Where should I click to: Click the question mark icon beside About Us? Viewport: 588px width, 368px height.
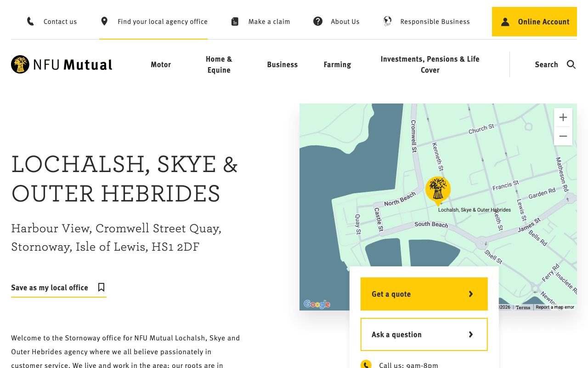click(x=318, y=22)
